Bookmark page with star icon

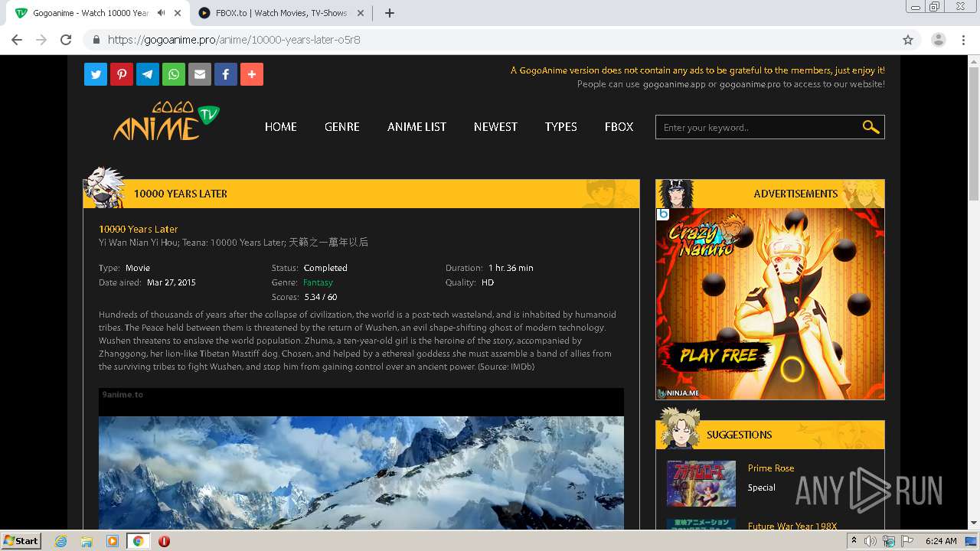pos(908,40)
